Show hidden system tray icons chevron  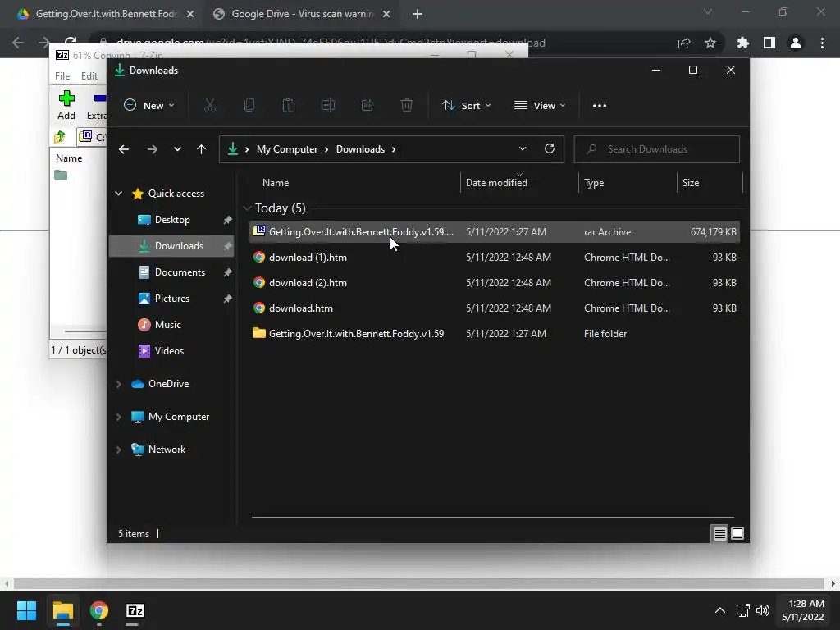click(720, 610)
